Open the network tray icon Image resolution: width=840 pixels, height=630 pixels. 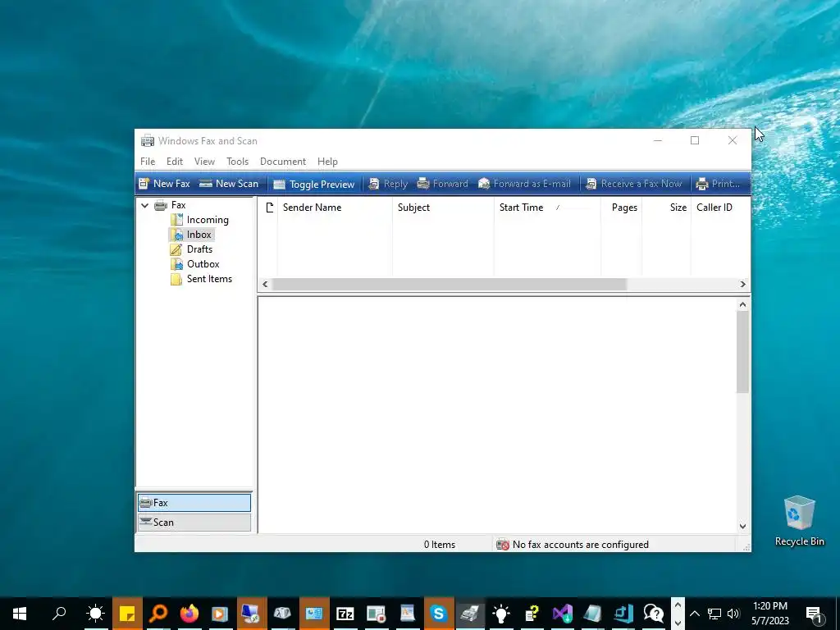point(714,614)
